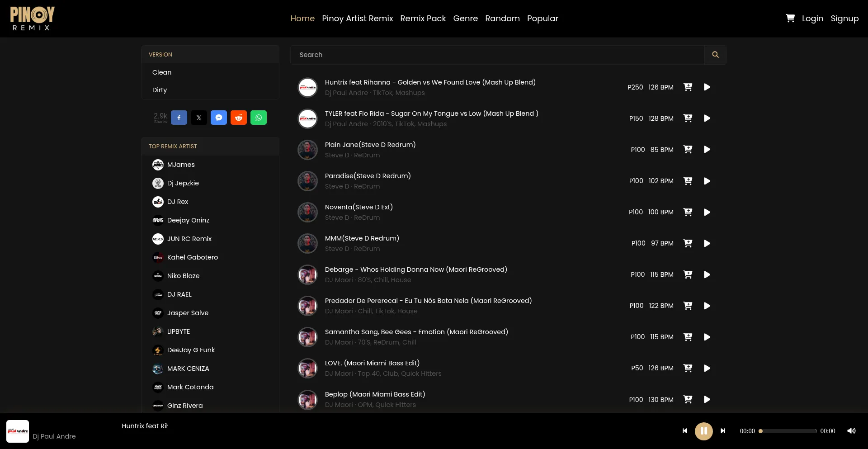Click the Signup link

844,19
